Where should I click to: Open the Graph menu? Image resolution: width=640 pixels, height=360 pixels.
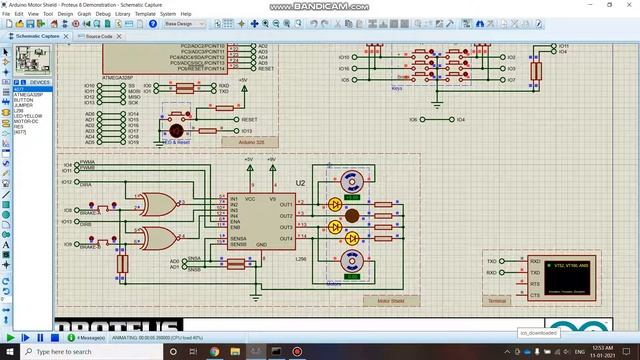[84, 14]
